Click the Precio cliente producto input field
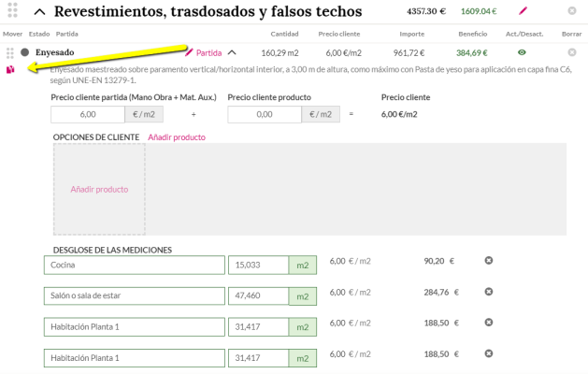This screenshot has width=588, height=374. [265, 114]
